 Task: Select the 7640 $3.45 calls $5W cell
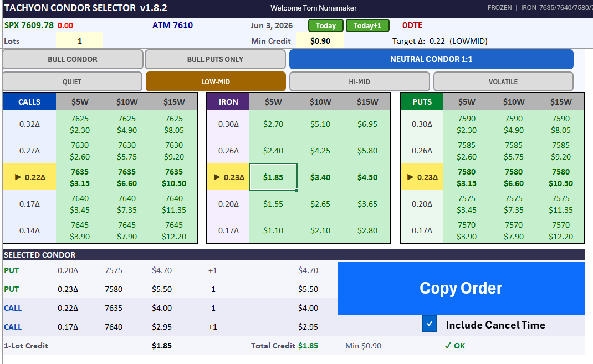pyautogui.click(x=80, y=204)
